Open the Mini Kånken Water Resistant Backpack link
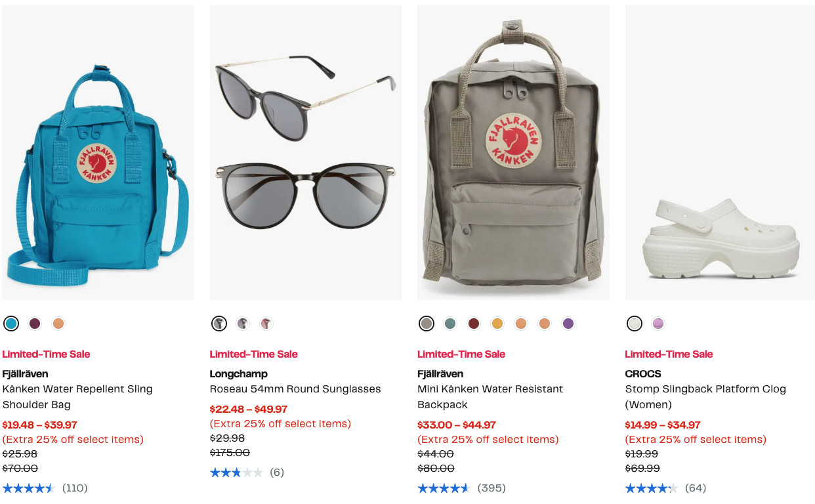This screenshot has width=815, height=504. point(490,396)
